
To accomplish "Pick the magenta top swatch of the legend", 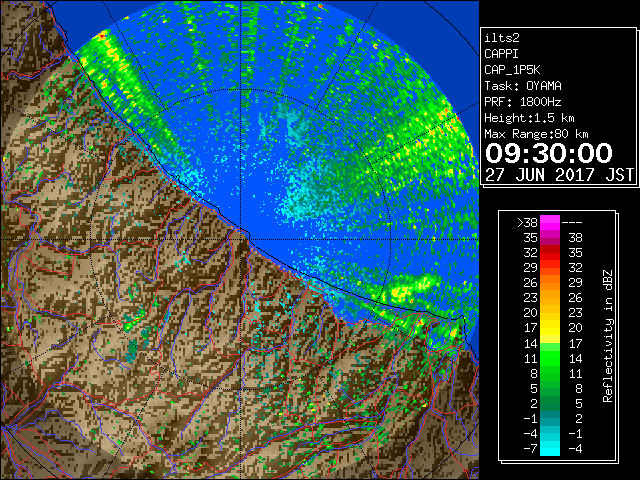I will click(x=550, y=223).
